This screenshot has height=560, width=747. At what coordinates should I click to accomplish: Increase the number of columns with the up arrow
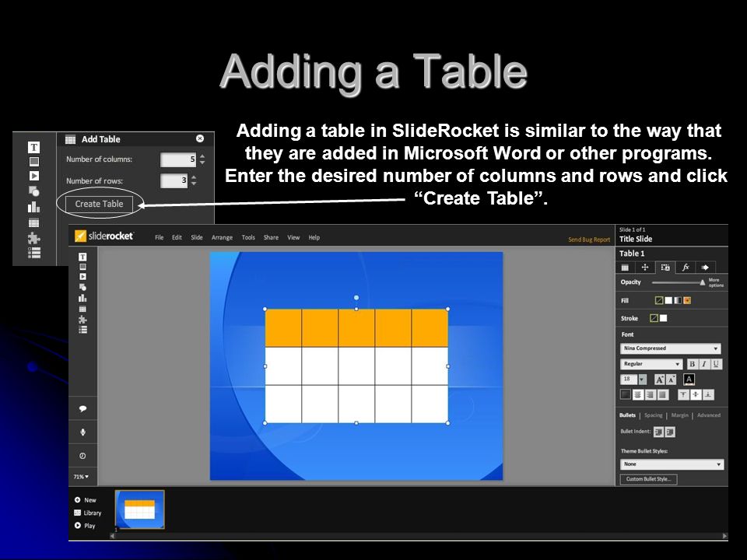(x=202, y=156)
